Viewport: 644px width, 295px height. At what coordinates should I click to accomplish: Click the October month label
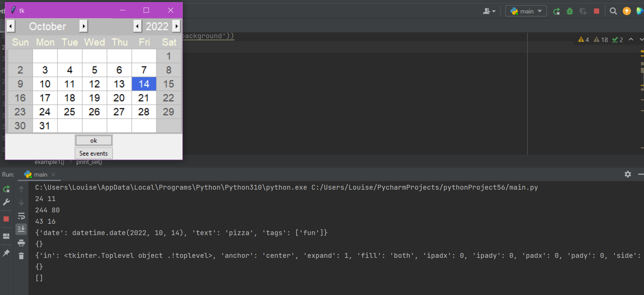(47, 26)
